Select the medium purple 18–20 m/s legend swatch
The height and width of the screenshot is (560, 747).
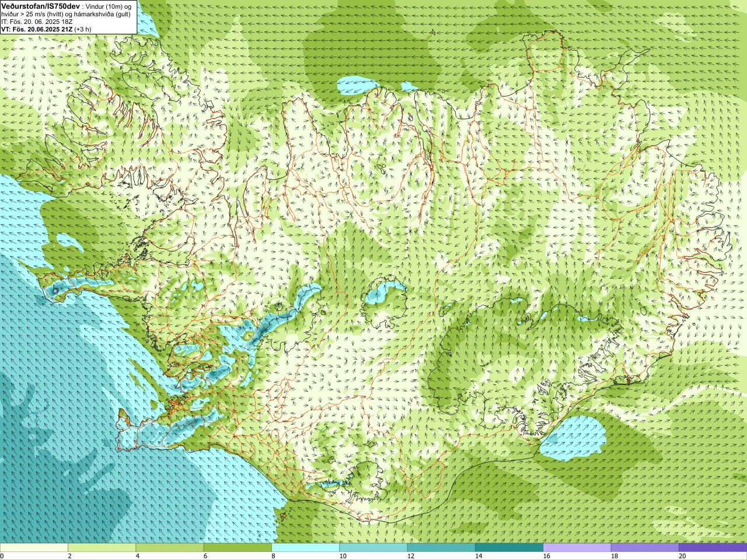[645, 548]
